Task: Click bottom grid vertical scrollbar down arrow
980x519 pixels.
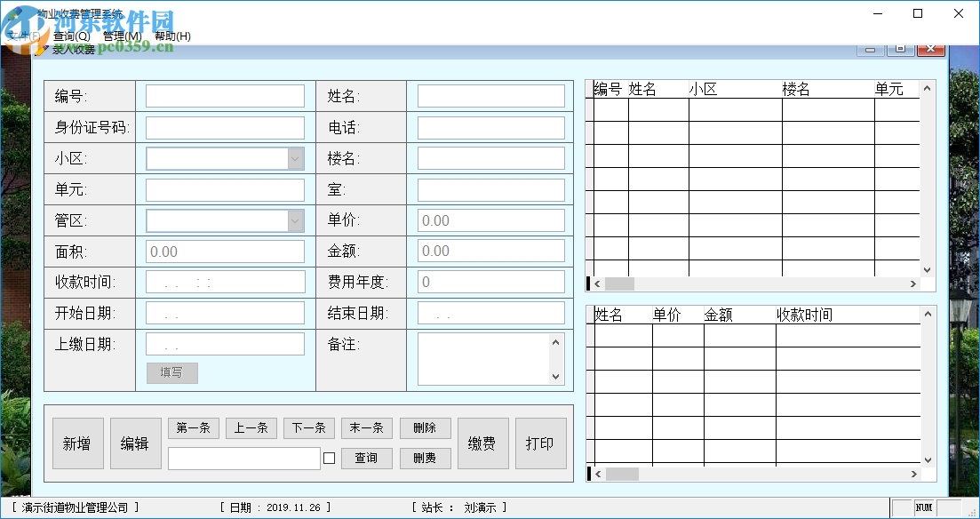Action: (x=928, y=459)
